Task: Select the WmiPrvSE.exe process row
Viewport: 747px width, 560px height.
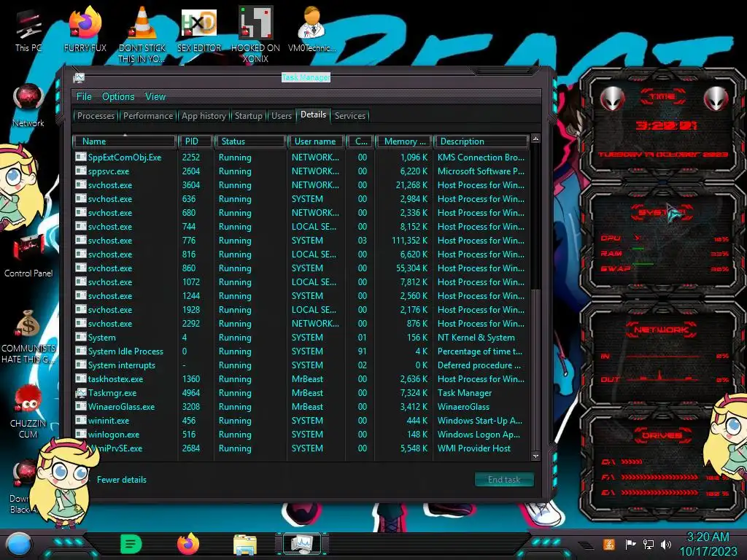Action: coord(301,448)
